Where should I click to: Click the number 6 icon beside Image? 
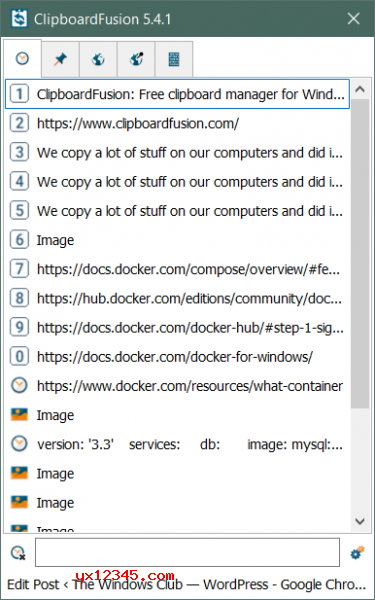tap(19, 240)
